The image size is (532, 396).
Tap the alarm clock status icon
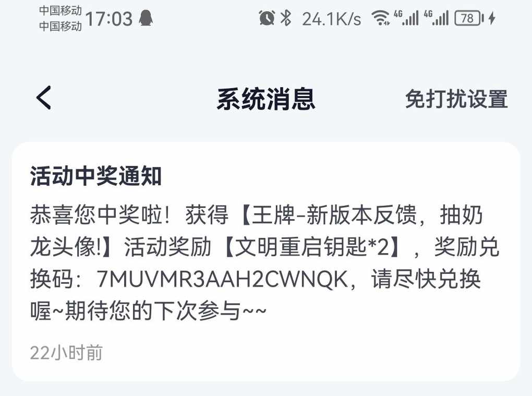(x=267, y=18)
